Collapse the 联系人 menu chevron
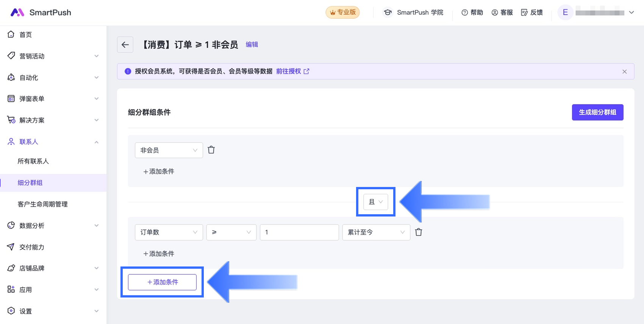 (97, 142)
